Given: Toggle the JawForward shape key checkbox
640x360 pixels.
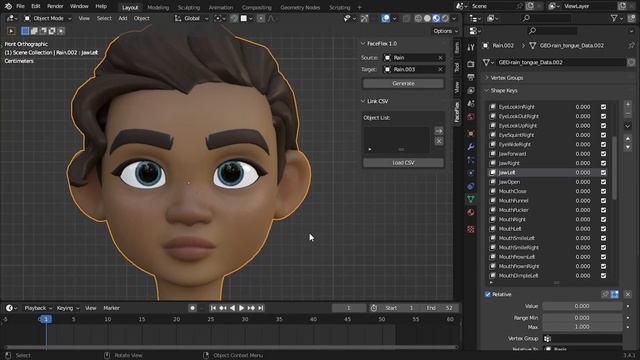Looking at the screenshot, I should [x=603, y=154].
